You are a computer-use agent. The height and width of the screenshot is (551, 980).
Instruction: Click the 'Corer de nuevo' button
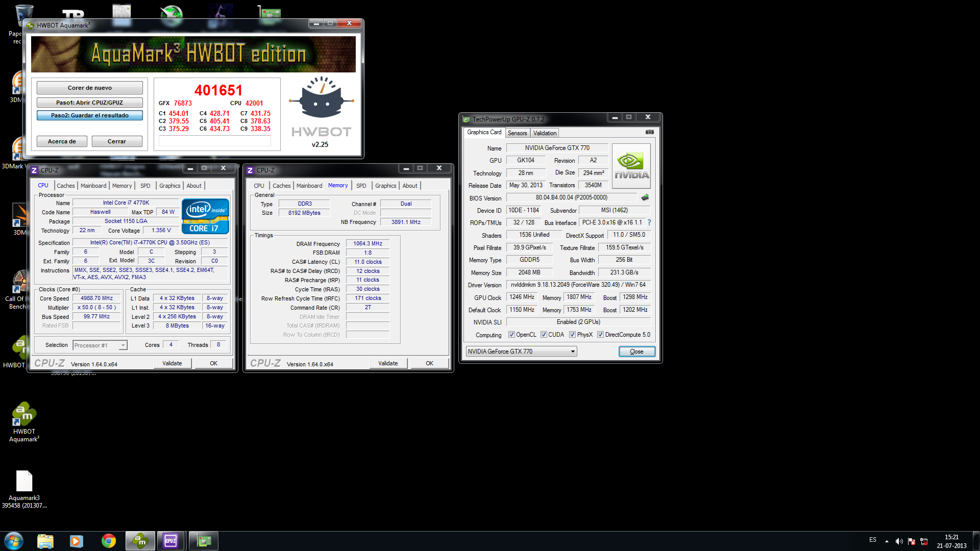90,88
